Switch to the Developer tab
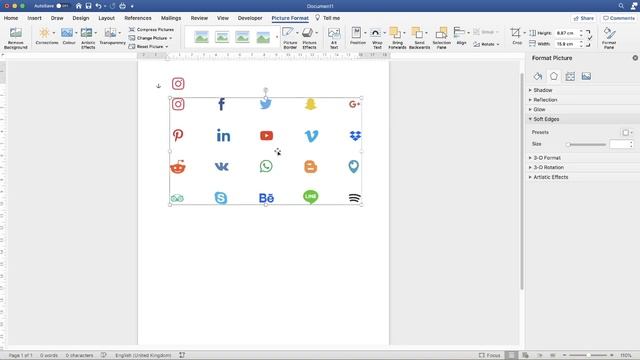 click(x=250, y=18)
